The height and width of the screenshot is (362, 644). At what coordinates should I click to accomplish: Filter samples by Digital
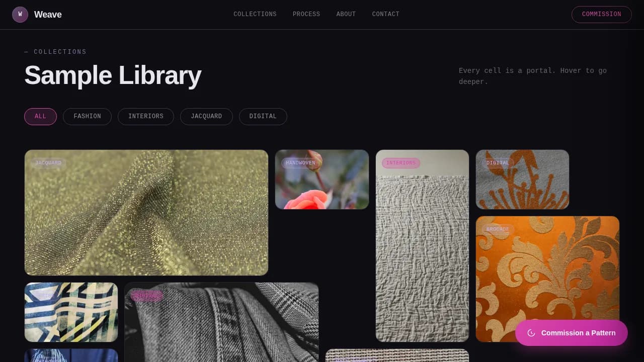coord(263,117)
